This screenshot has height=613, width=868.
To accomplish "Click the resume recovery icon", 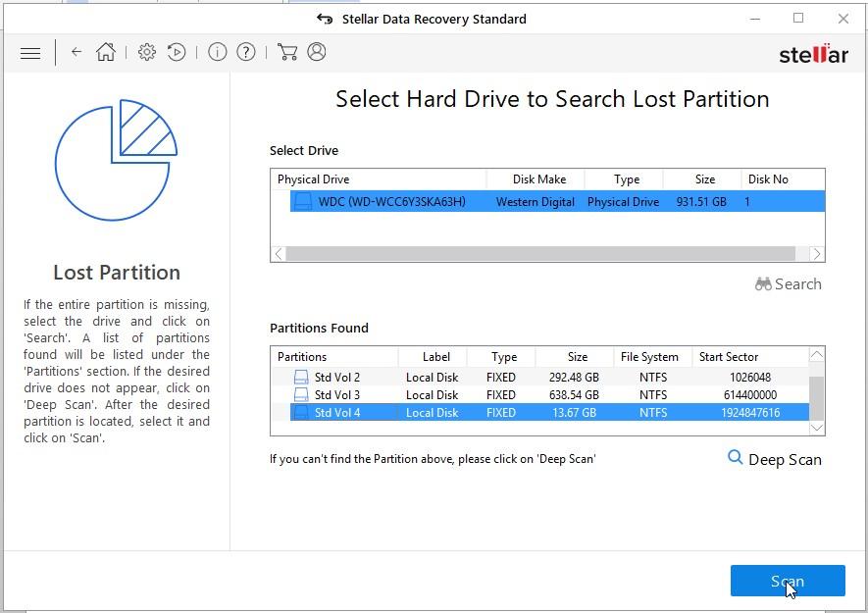I will click(x=177, y=52).
